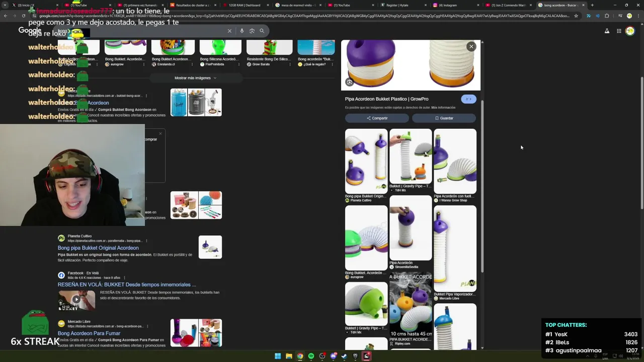Play the Facebook RESEÑA EN VOLÁ video thumbnail

point(76,300)
